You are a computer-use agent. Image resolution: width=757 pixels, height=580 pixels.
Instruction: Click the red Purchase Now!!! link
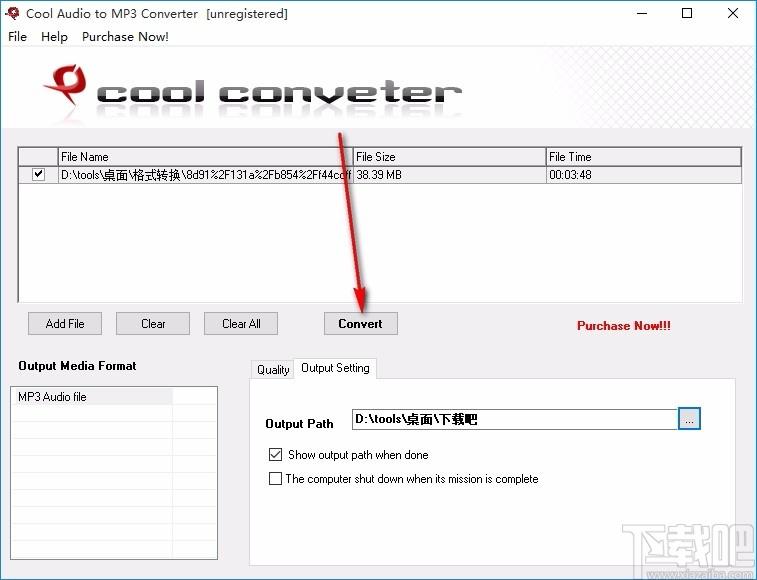624,325
